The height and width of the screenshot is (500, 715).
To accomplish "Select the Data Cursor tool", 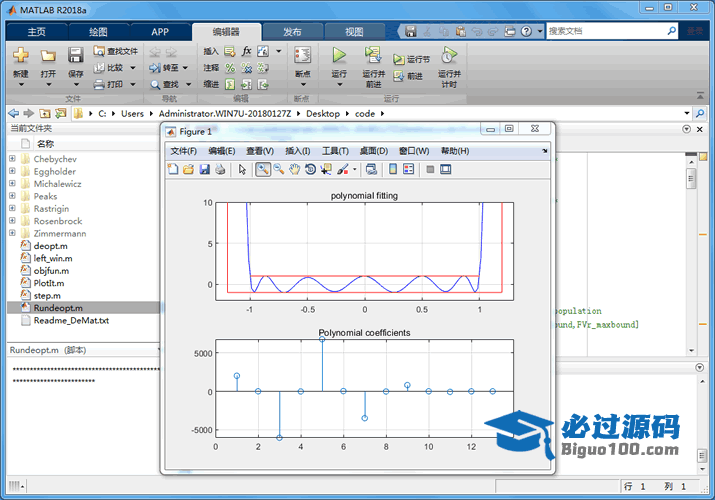I will coord(326,169).
